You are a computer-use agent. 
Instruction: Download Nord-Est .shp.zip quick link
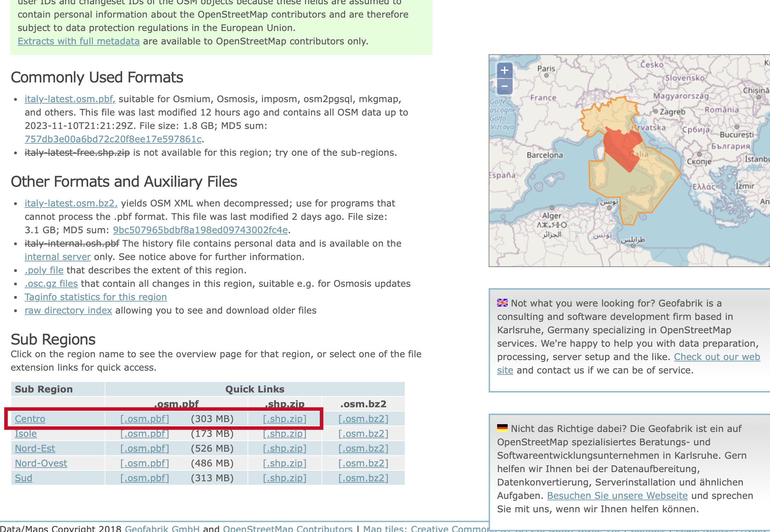tap(285, 449)
